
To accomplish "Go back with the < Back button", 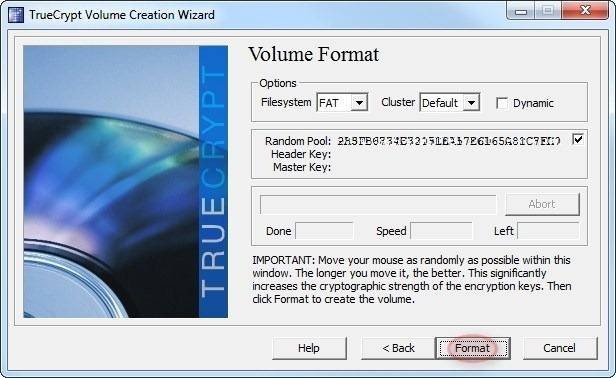I will [x=398, y=348].
